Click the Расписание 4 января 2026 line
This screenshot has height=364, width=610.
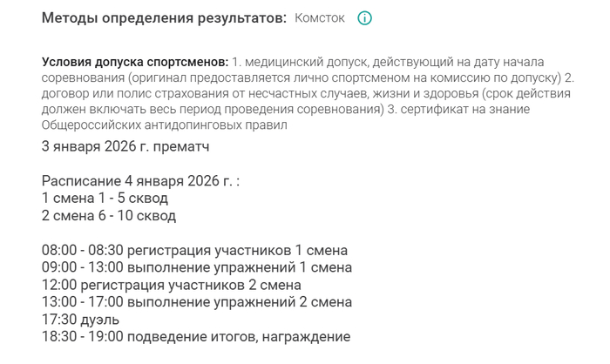(140, 181)
